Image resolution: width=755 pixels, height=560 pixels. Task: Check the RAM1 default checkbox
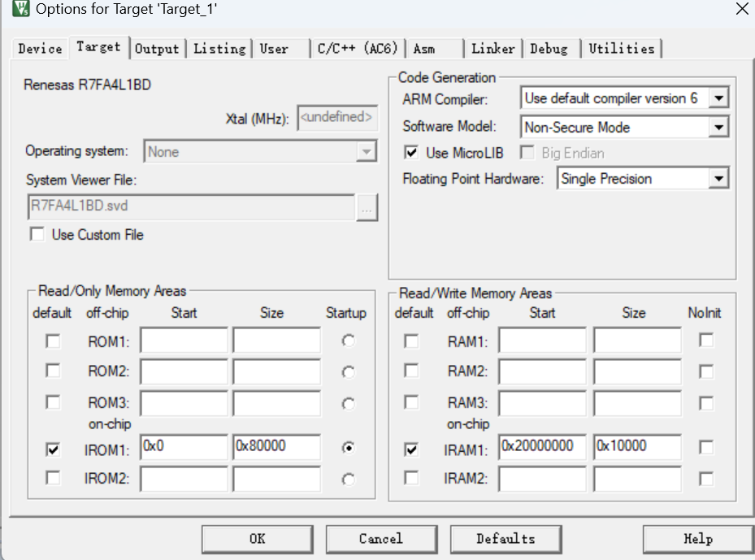click(x=411, y=341)
